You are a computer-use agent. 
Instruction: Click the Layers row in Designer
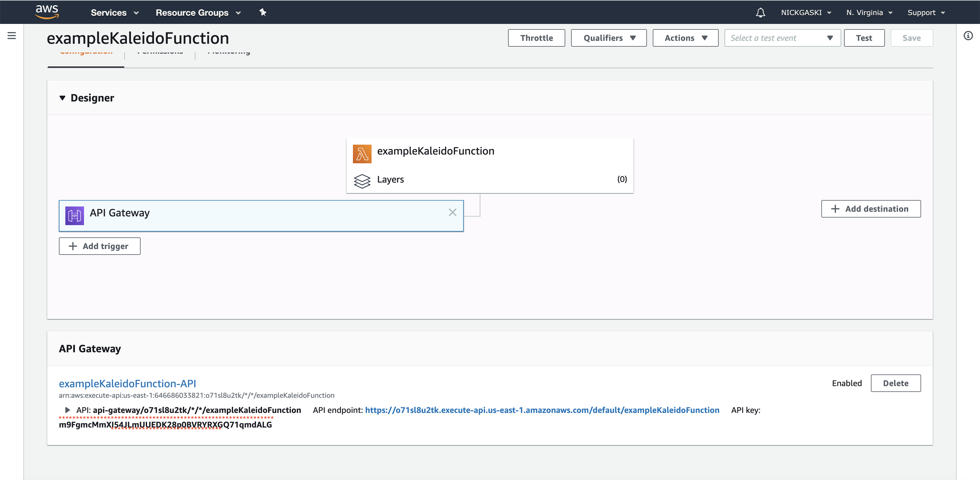pos(490,180)
